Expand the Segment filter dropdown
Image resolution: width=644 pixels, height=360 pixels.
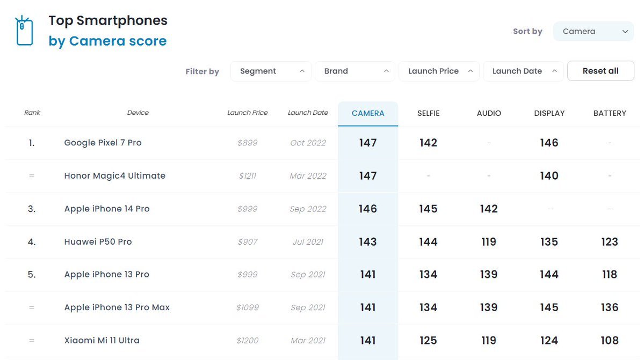coord(271,71)
